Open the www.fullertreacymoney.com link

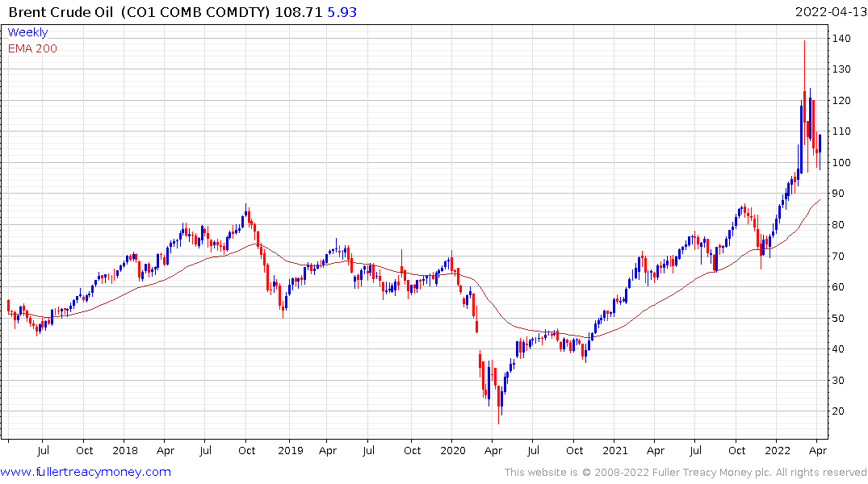(86, 472)
